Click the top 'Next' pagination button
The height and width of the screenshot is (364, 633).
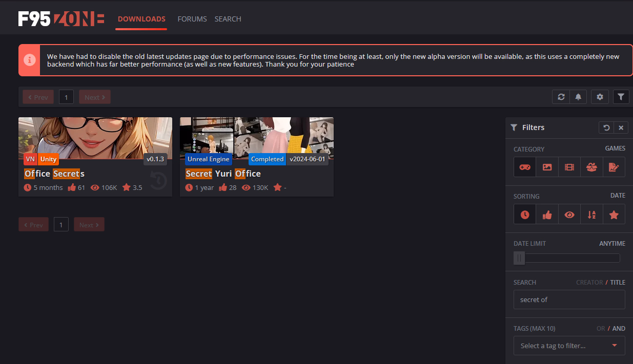[94, 97]
